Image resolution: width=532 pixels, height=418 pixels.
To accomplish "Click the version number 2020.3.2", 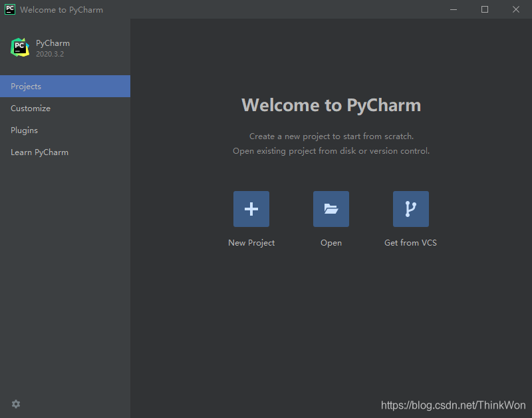I will [x=50, y=54].
